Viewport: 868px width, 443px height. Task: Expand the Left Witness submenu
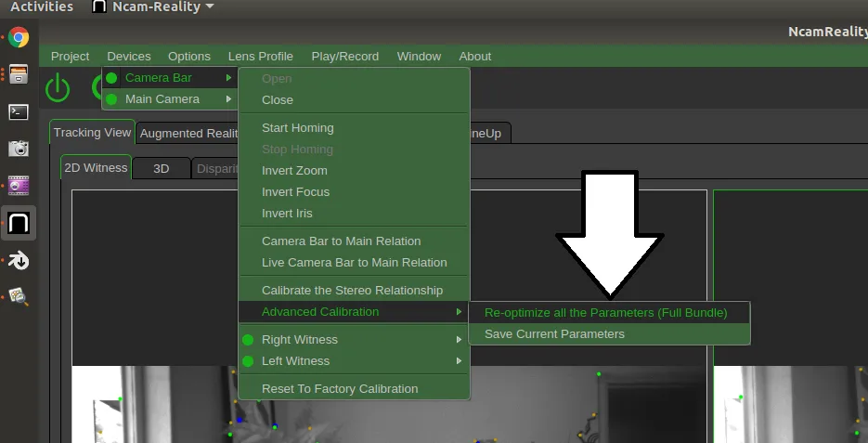pyautogui.click(x=355, y=361)
